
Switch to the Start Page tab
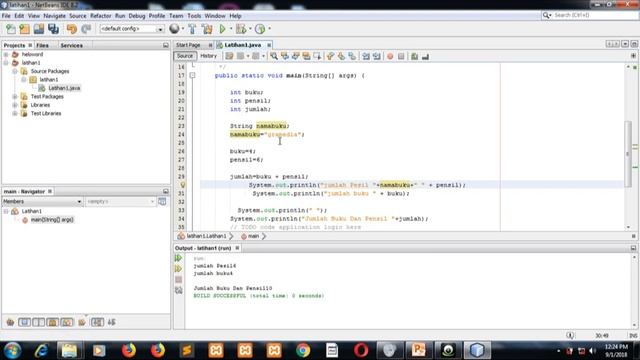[x=188, y=45]
